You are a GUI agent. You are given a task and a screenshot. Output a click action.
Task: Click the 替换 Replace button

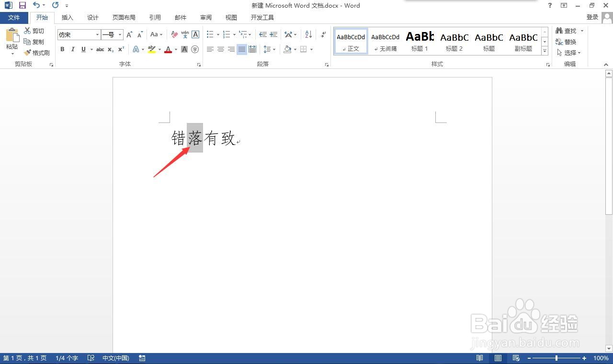coord(566,42)
